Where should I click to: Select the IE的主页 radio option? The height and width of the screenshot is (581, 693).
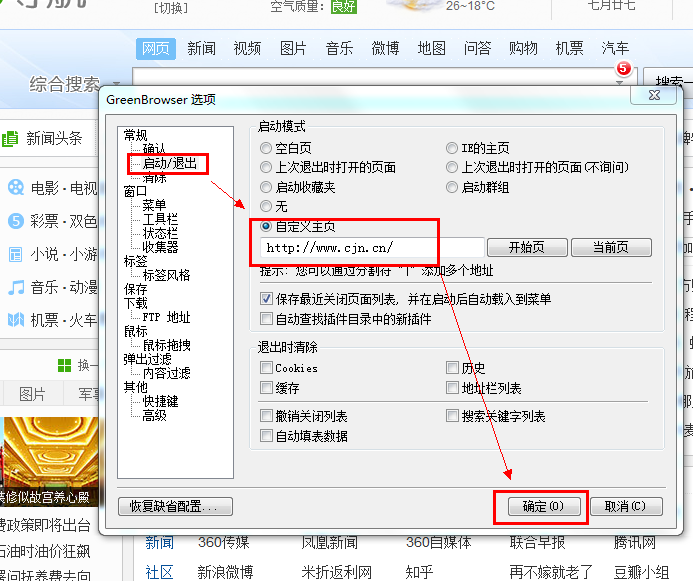pyautogui.click(x=453, y=148)
